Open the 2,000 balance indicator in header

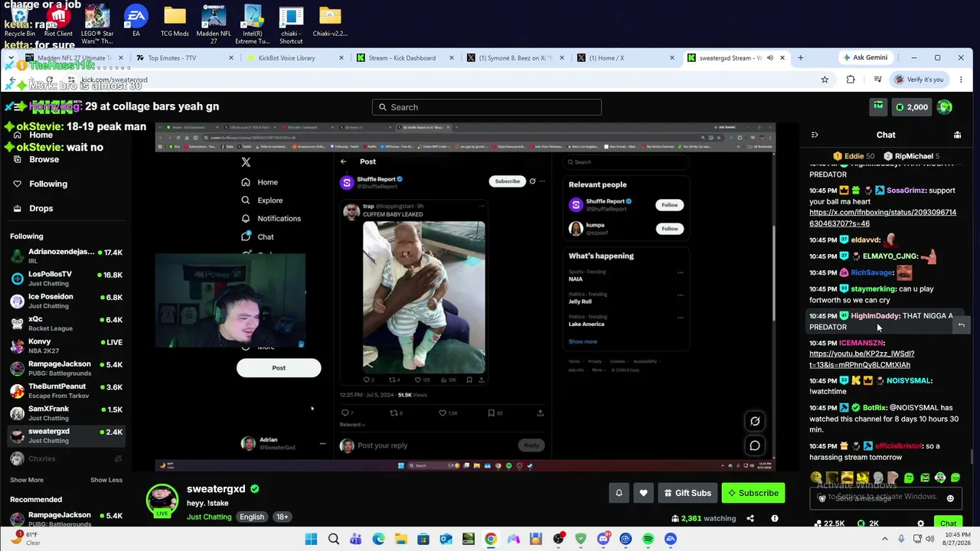coord(912,107)
